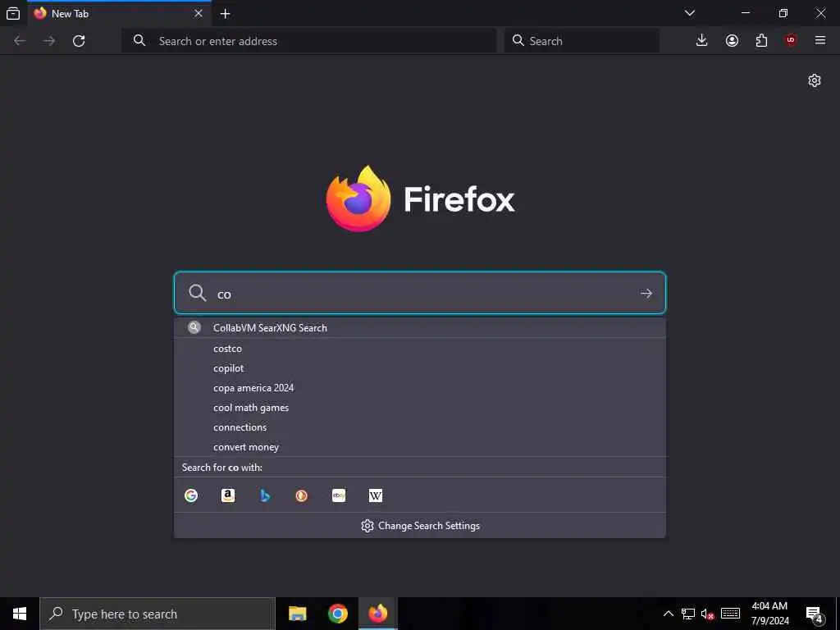Open Change Search Settings

[x=419, y=526]
